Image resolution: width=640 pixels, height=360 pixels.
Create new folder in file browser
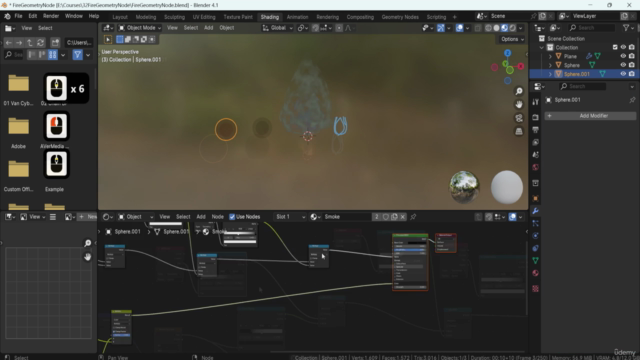(x=55, y=42)
